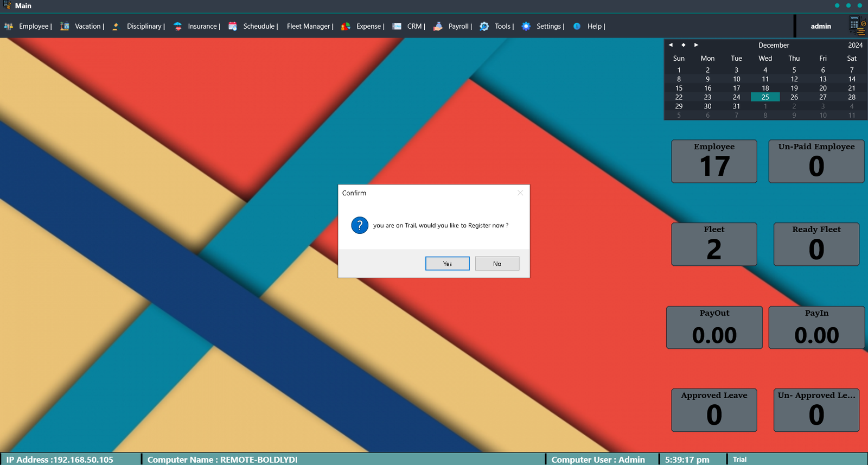
Task: Click the blue Help info icon
Action: click(x=577, y=26)
